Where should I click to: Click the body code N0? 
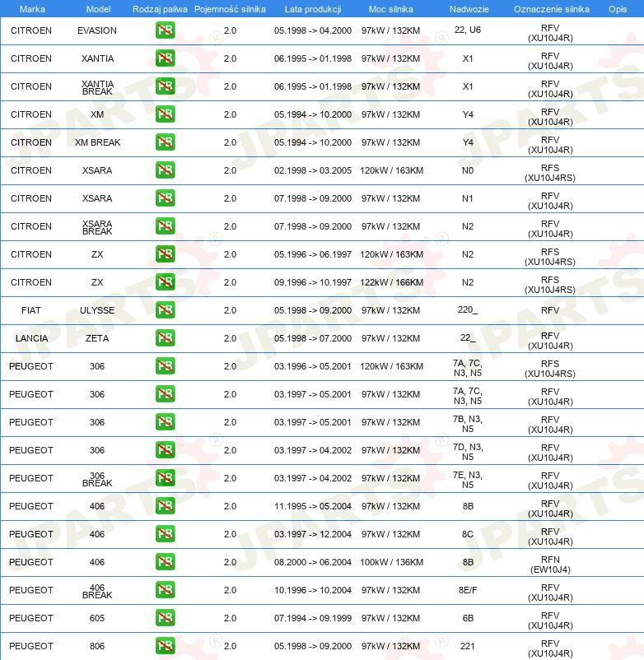(468, 170)
